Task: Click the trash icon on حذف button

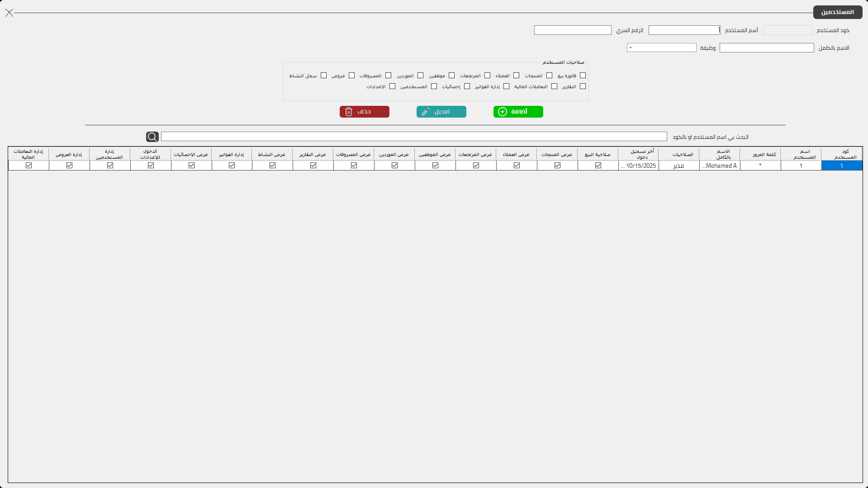Action: (x=349, y=112)
